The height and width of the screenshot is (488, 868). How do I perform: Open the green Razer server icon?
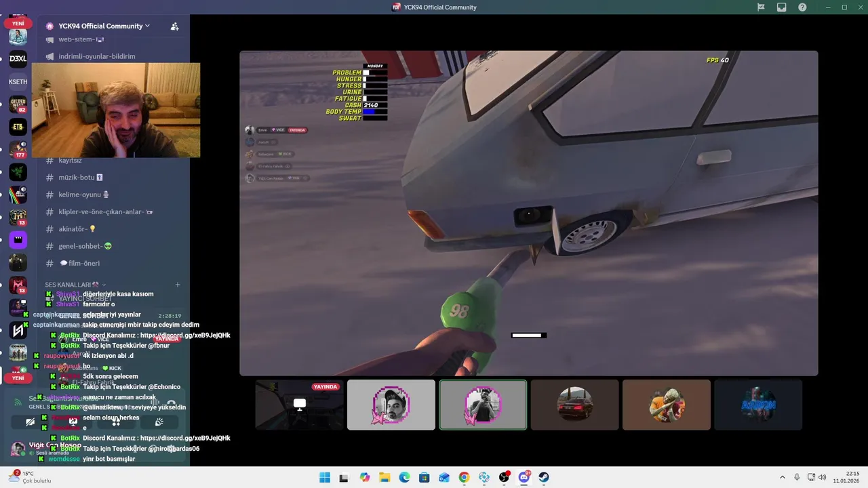point(18,172)
